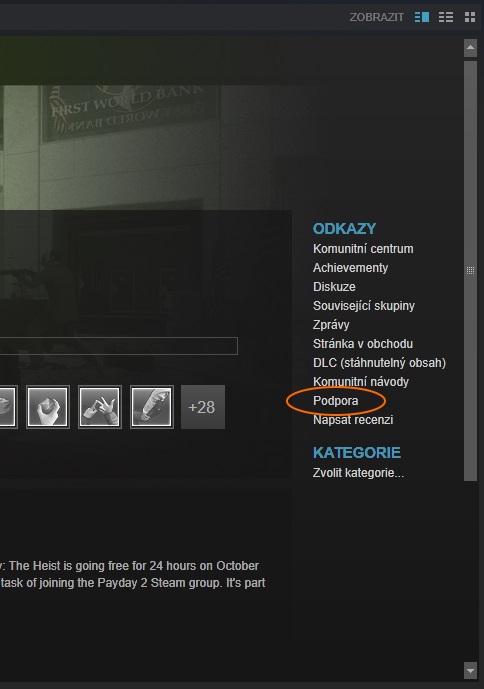Switch to grid view icon
The width and height of the screenshot is (484, 689).
tap(470, 17)
